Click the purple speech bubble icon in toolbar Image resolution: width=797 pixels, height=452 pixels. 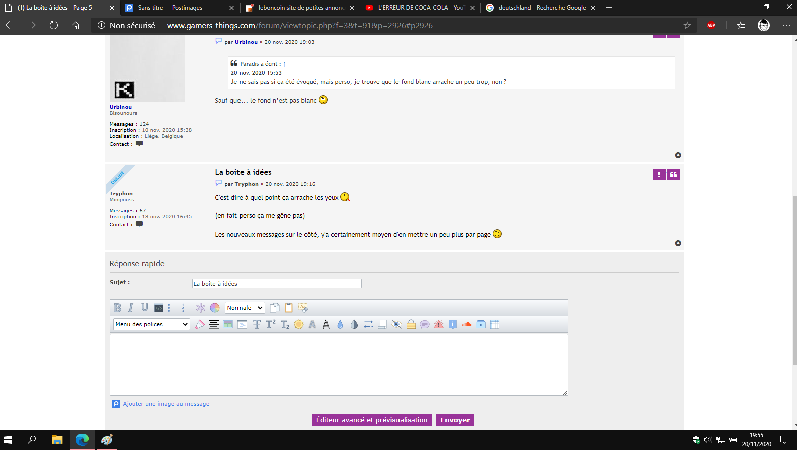point(425,324)
